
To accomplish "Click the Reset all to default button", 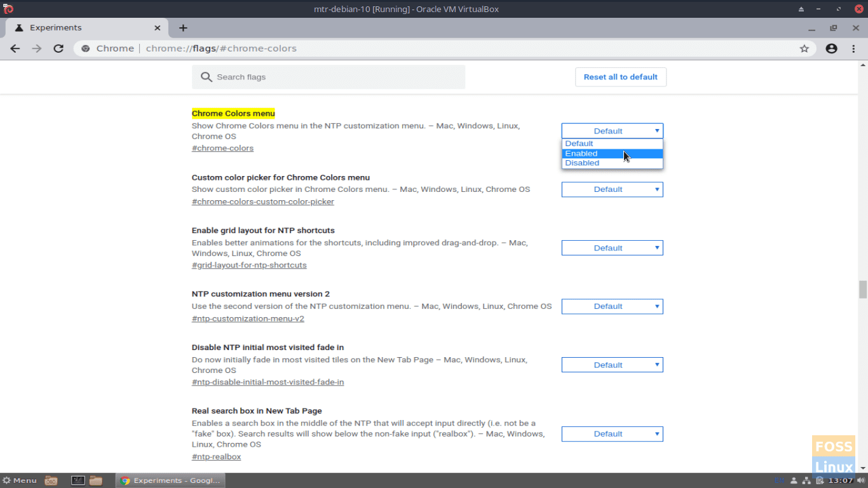I will click(621, 77).
